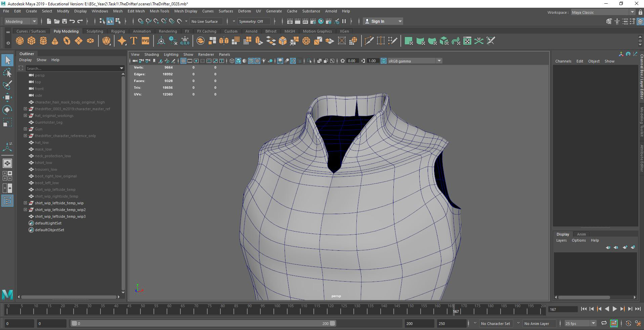This screenshot has width=644, height=330.
Task: Expand shirt_wip_leftside_temp_wip in the Outliner
Action: pos(25,203)
